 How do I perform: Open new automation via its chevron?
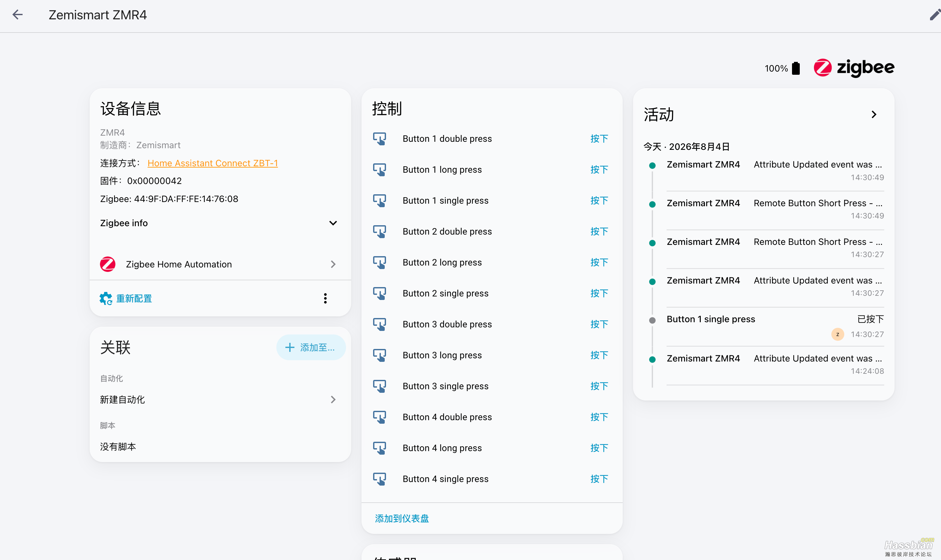click(333, 400)
